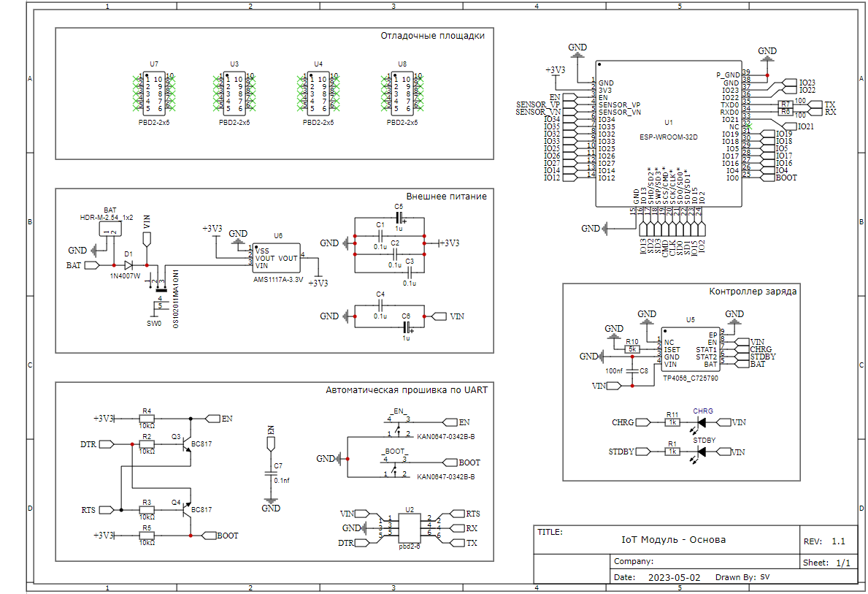Click the 'Отладочные площадки' section title
Screen dimensions: 868x594
click(x=432, y=36)
